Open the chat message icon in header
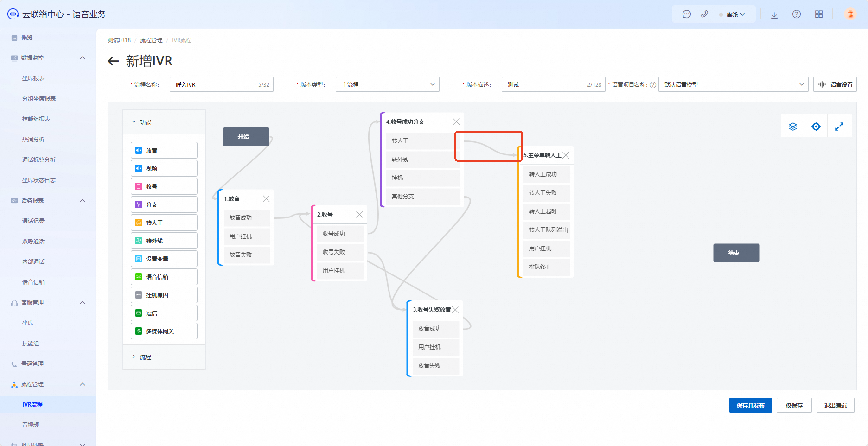The height and width of the screenshot is (446, 868). tap(687, 14)
